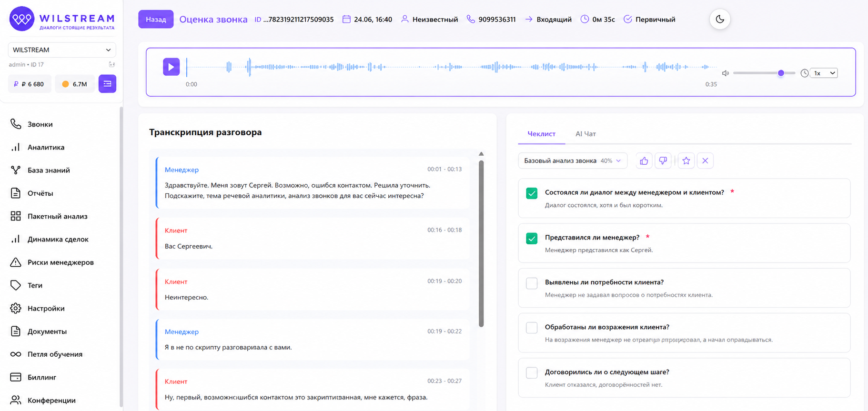The height and width of the screenshot is (411, 868).
Task: Check 'Договорились ли о следующем шаге?' checkbox
Action: point(532,373)
